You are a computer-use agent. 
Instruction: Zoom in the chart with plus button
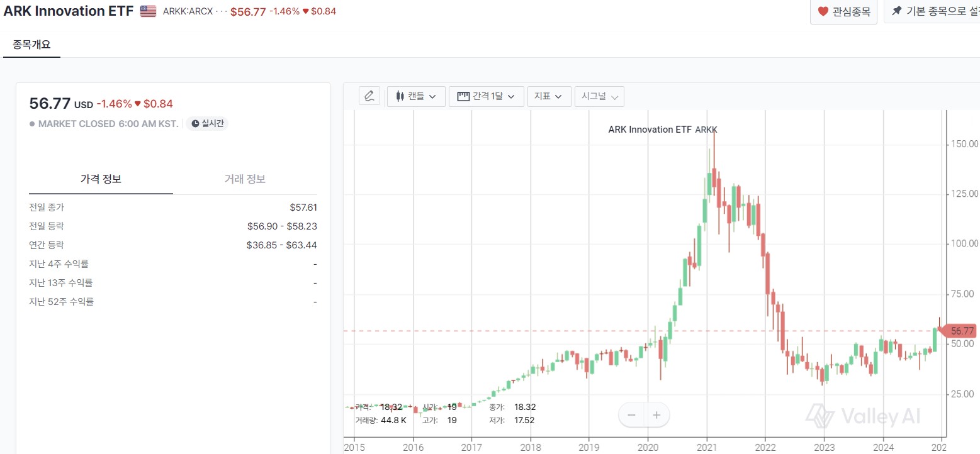click(656, 415)
